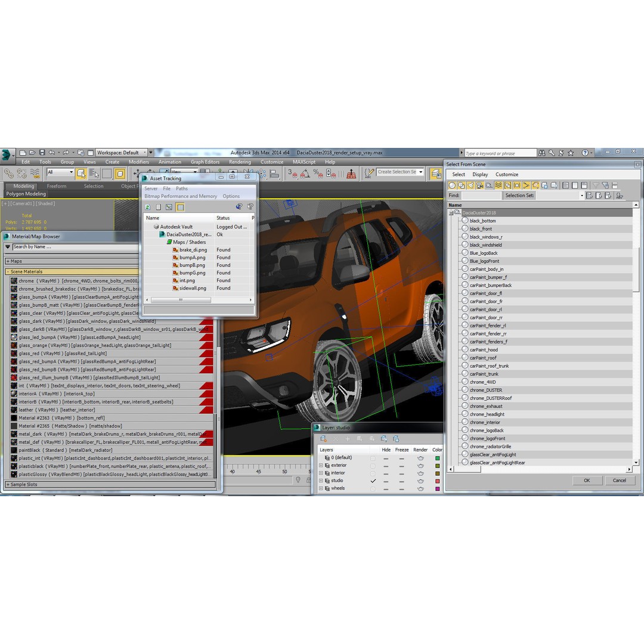Click Asset Tracking help question icon
Screen dimensions: 644x644
tap(250, 206)
